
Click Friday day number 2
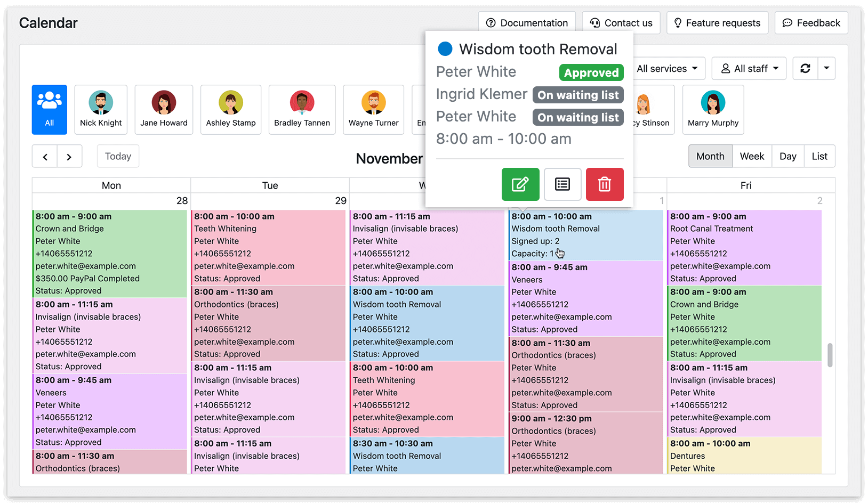pyautogui.click(x=819, y=201)
